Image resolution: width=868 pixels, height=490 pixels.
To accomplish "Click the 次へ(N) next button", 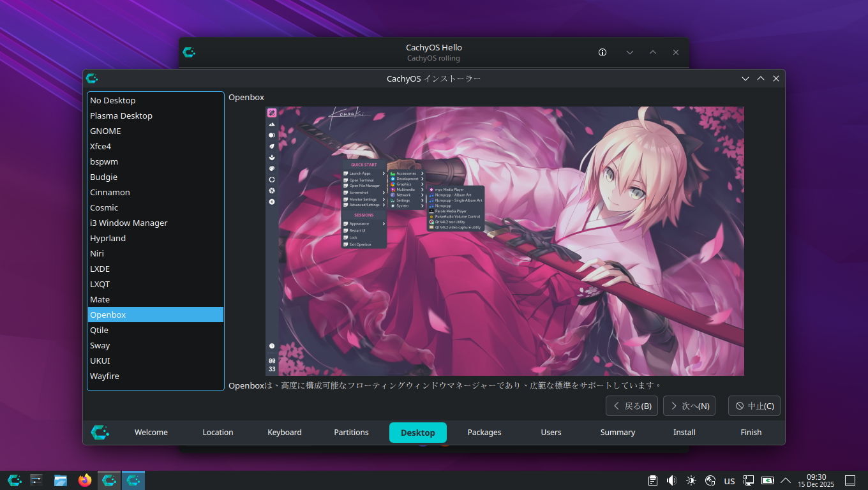I will (x=689, y=406).
